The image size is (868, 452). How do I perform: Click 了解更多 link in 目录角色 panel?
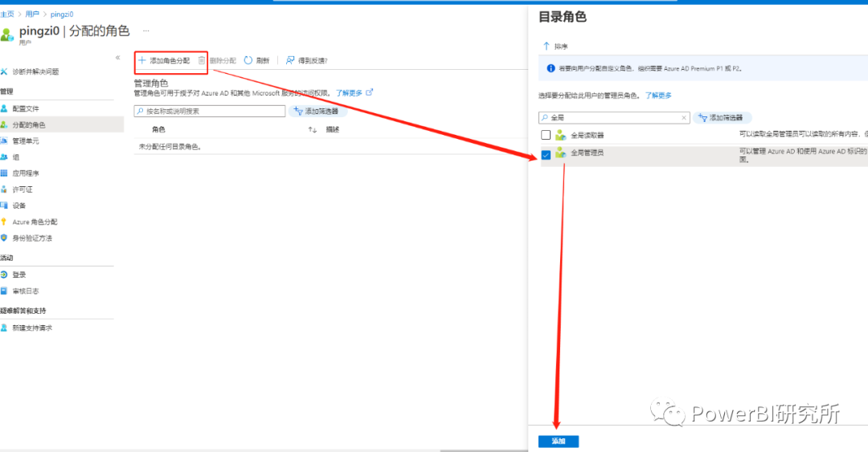(x=658, y=96)
